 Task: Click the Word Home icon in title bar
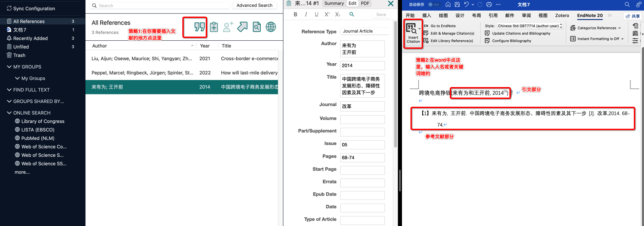pos(448,4)
